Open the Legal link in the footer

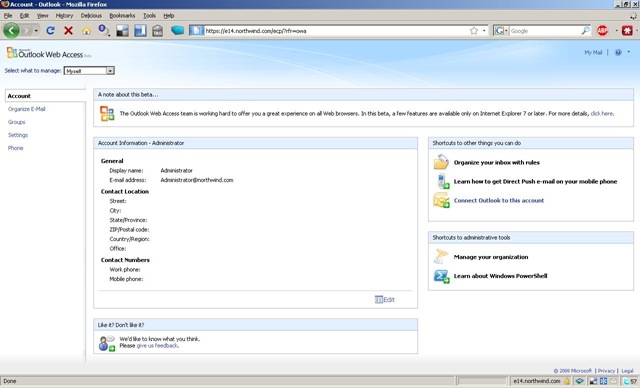point(627,371)
